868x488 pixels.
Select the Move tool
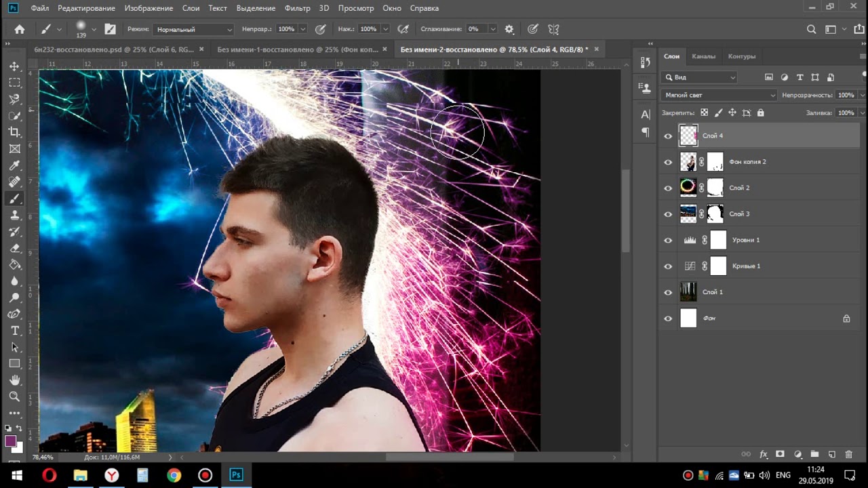coord(14,66)
